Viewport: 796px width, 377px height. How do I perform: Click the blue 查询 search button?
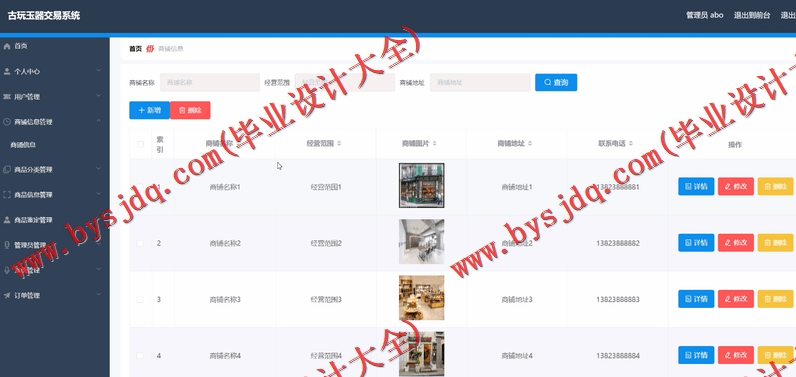click(556, 82)
